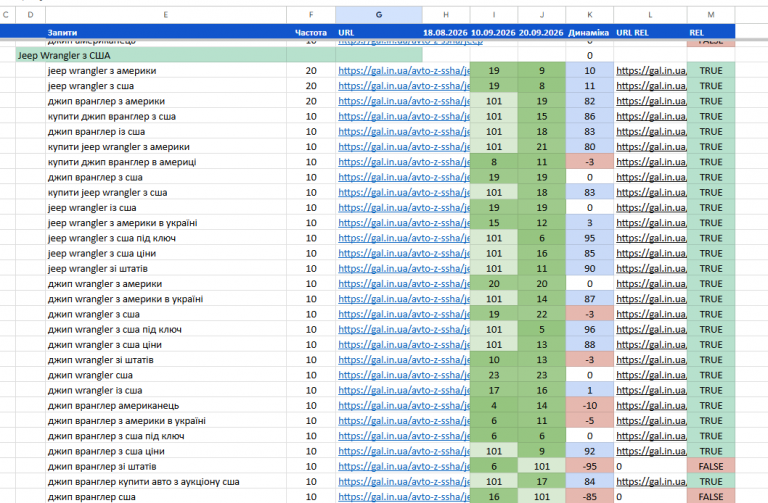Viewport: 768px width, 503px height.
Task: Open URL link for 'джип вранглер сша'
Action: tap(404, 496)
